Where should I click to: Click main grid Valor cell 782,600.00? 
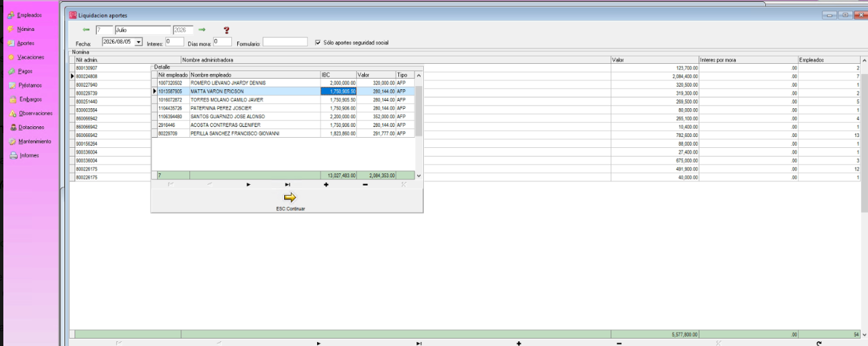pos(655,135)
